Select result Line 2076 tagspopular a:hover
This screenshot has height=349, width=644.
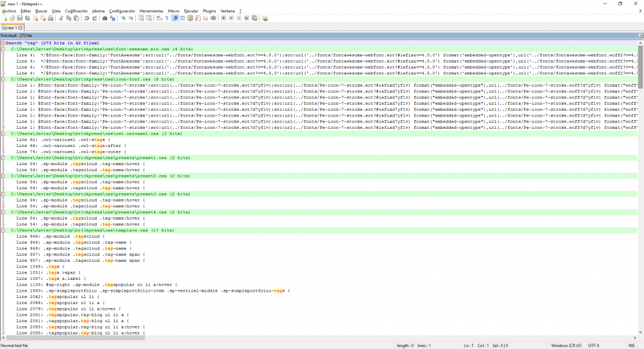[68, 309]
